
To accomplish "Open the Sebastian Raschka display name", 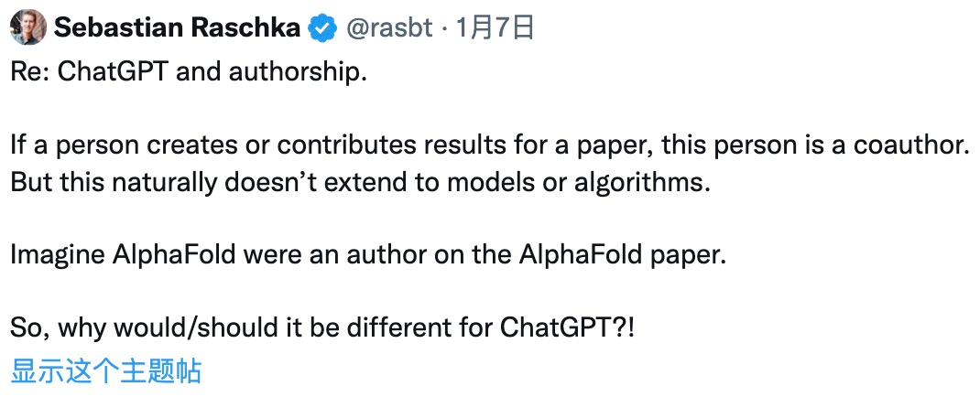I will coord(178,28).
